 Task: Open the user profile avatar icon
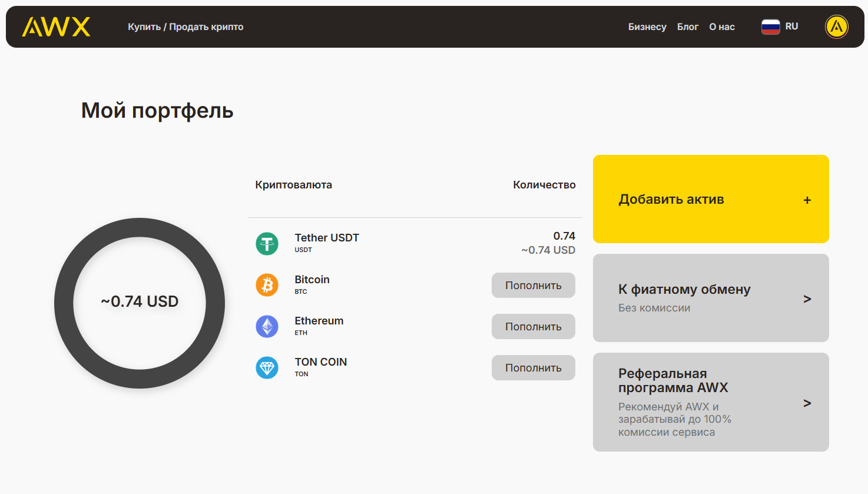836,27
